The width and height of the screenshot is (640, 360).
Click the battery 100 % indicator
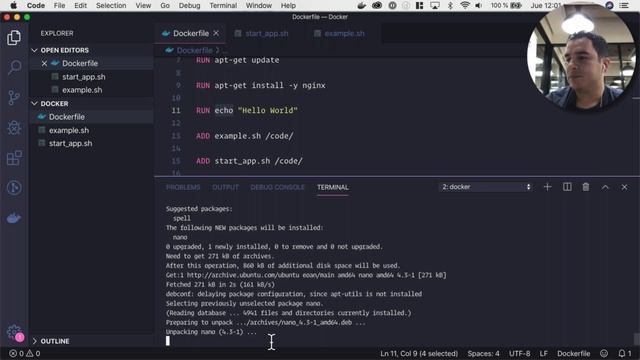click(x=506, y=5)
